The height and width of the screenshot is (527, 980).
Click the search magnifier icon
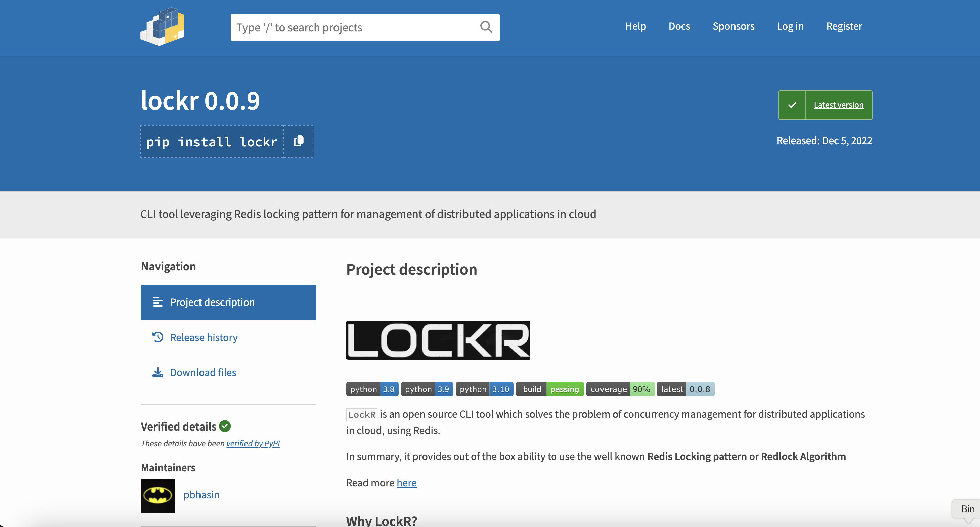(486, 27)
